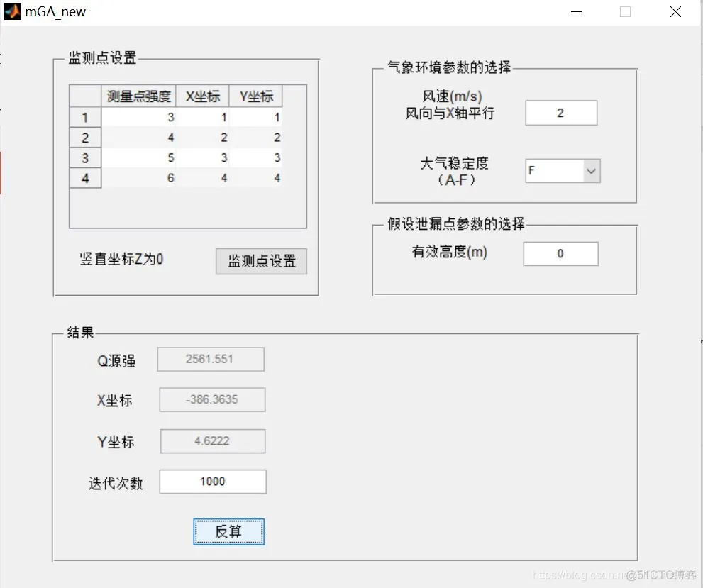Viewport: 703px width, 588px height.
Task: Select row 1 header in the monitoring table
Action: coord(84,116)
